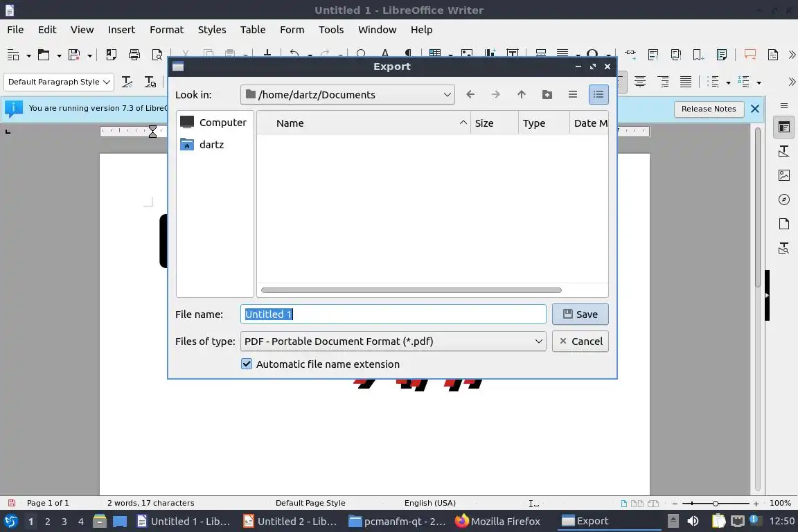
Task: Click New Style from Selection icon
Action: (x=150, y=82)
